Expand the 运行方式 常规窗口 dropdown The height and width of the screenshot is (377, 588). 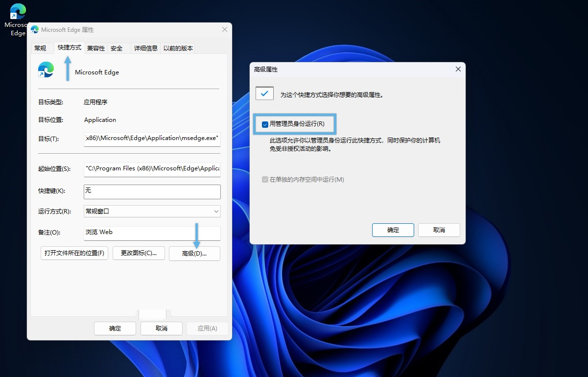click(x=152, y=211)
